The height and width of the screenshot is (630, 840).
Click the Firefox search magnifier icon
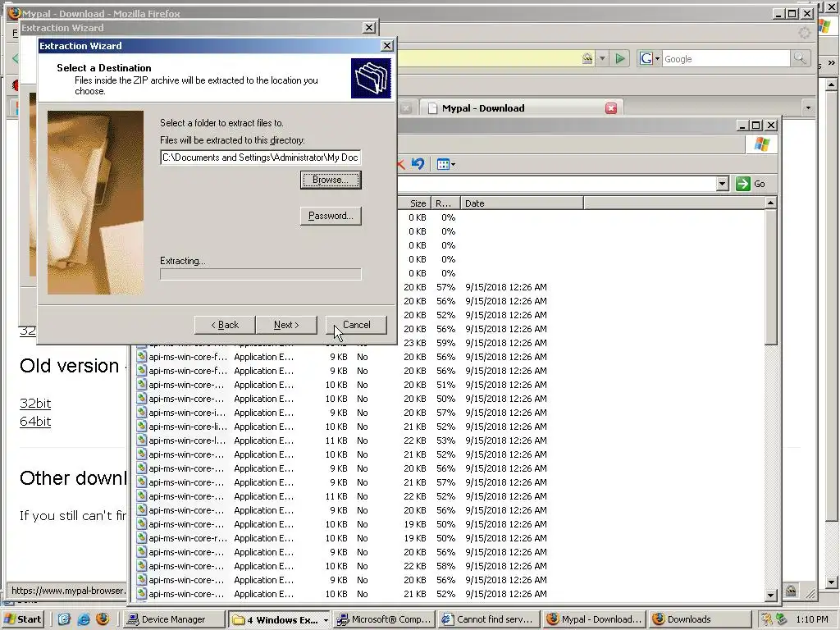[800, 58]
